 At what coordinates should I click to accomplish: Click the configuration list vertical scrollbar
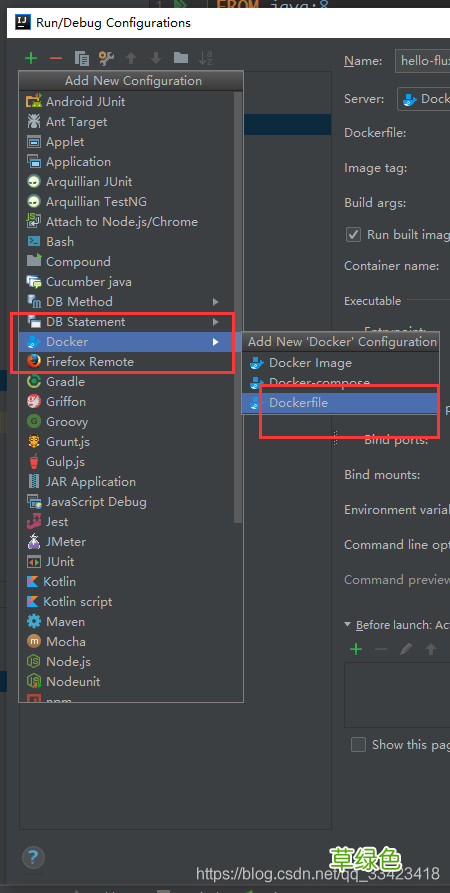[238, 308]
